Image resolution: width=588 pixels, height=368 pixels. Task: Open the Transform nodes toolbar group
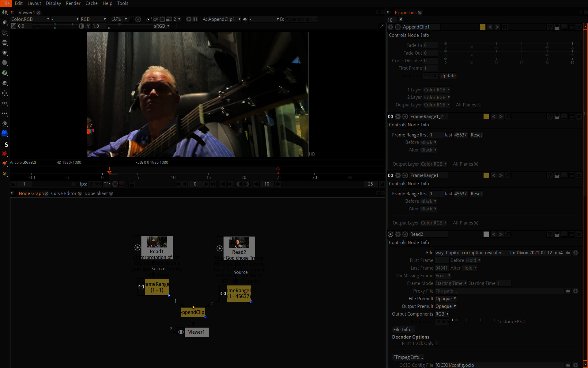(5, 93)
